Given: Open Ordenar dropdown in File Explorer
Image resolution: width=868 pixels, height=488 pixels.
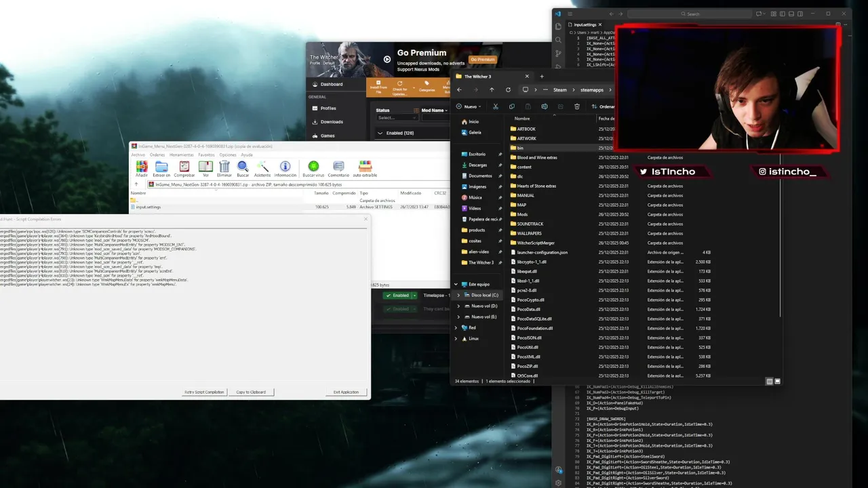Looking at the screenshot, I should pyautogui.click(x=604, y=106).
